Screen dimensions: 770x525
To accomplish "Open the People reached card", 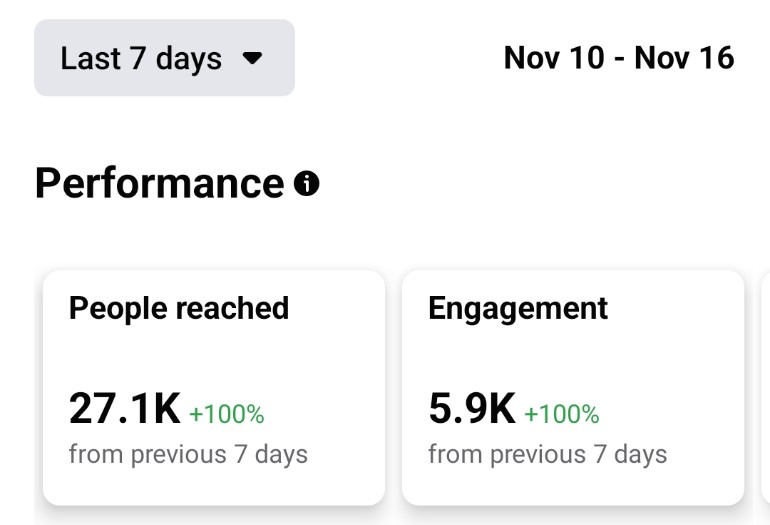I will tap(214, 387).
